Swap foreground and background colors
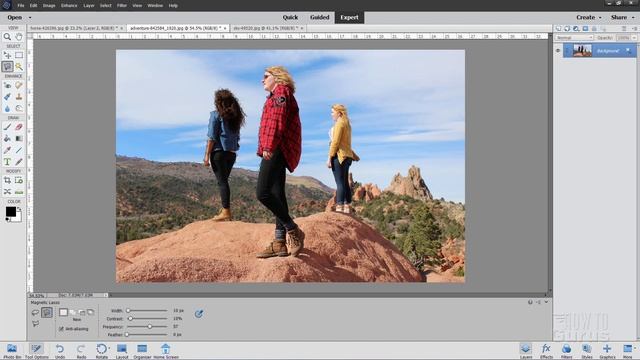 click(19, 209)
